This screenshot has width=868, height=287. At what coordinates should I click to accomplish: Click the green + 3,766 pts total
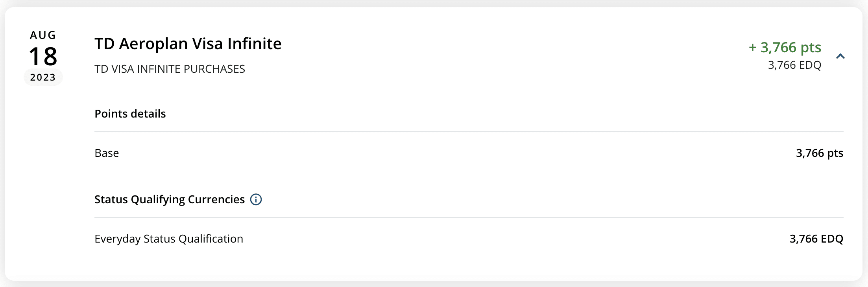(x=785, y=47)
